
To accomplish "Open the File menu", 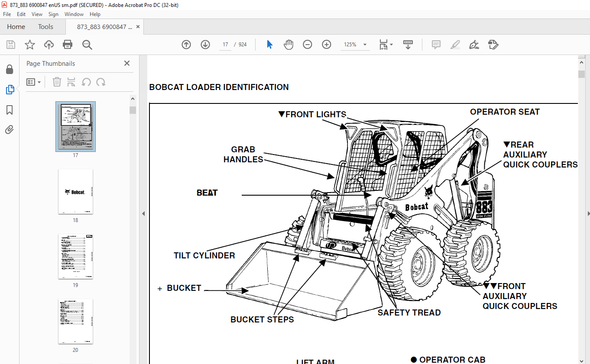I will point(7,14).
